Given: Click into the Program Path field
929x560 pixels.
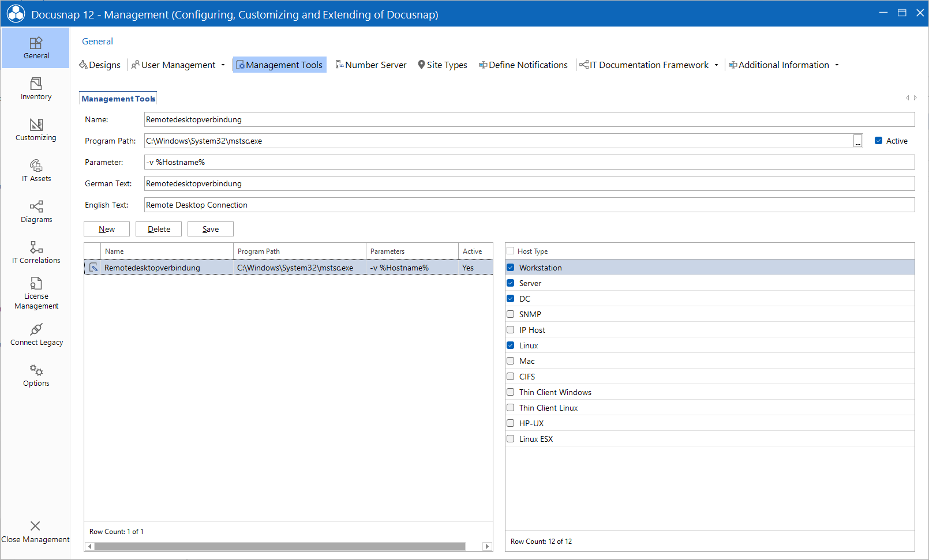Looking at the screenshot, I should (499, 141).
